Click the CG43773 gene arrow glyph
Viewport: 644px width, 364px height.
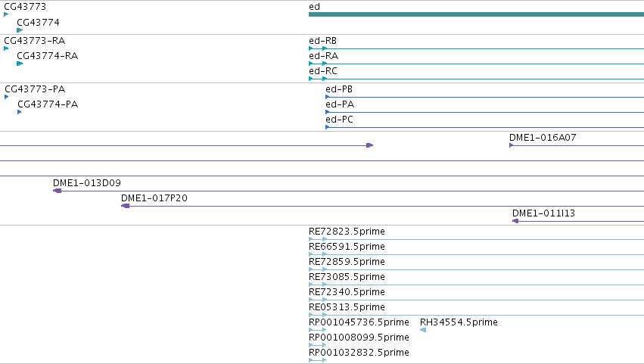(x=6, y=14)
